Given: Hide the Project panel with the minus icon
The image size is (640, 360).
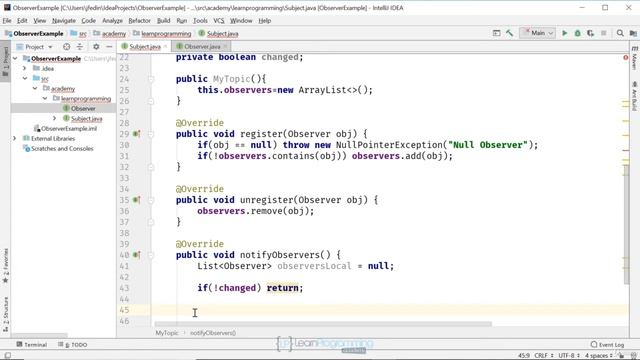Looking at the screenshot, I should coord(109,47).
